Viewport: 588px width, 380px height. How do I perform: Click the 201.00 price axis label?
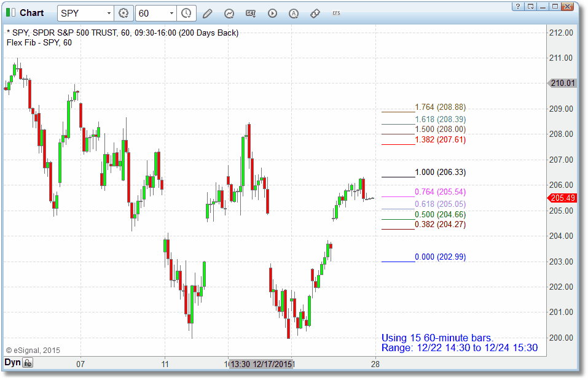point(562,312)
